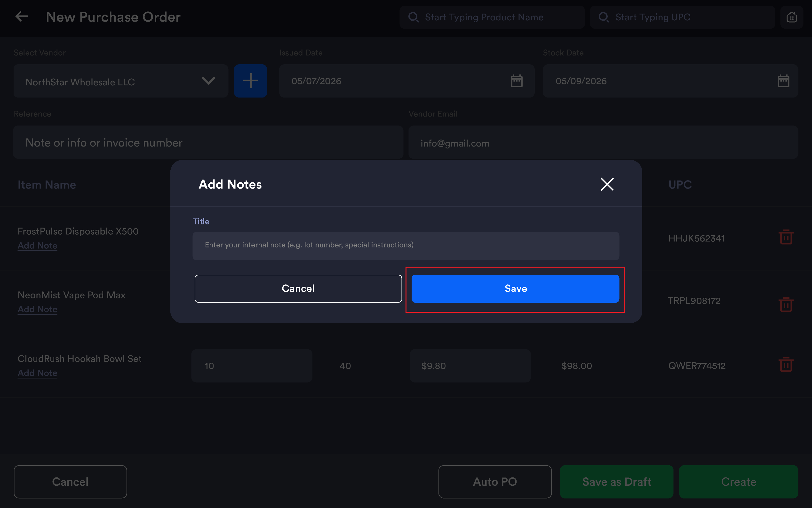Click the Stock Date field 05/09/2026
This screenshot has width=812, height=508.
670,81
